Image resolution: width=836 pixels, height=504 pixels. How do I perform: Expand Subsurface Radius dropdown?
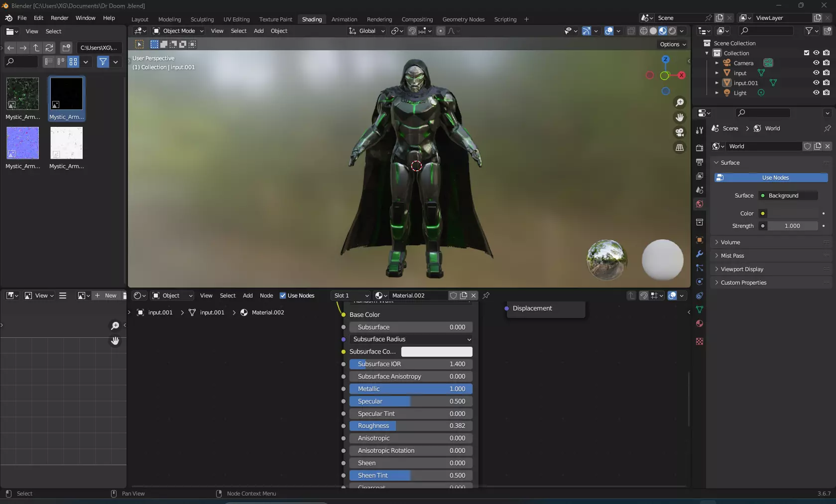coord(411,339)
